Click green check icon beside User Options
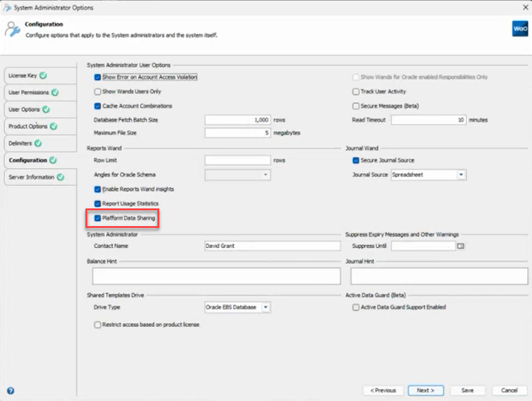 click(46, 109)
